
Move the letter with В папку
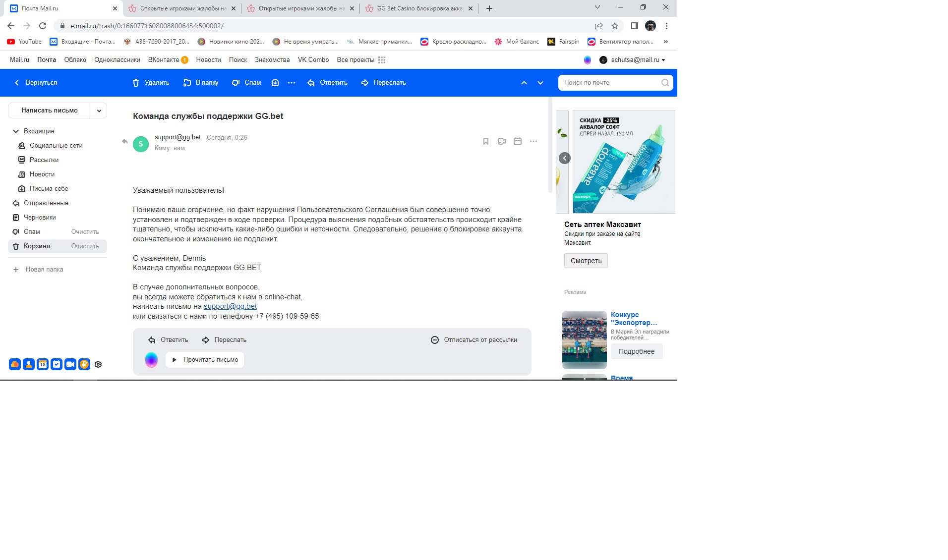[x=200, y=83]
